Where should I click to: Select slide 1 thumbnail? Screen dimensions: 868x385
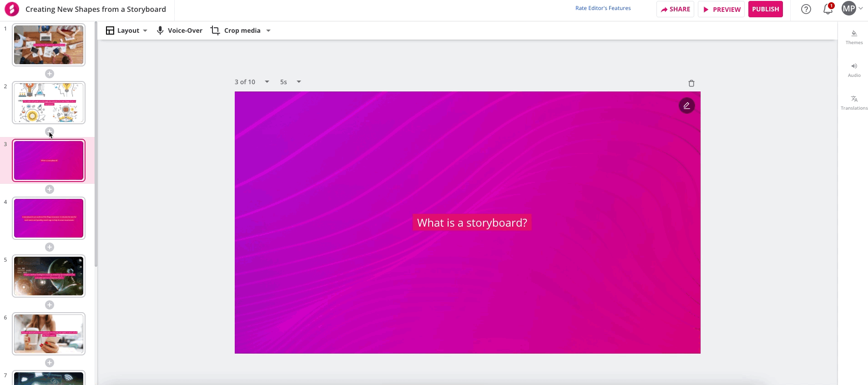tap(49, 45)
